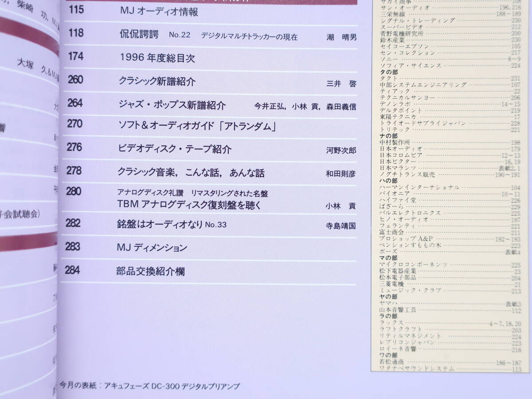532x399 pixels.
Task: Click 'セイコーエプソン' index row
Action: click(x=450, y=46)
